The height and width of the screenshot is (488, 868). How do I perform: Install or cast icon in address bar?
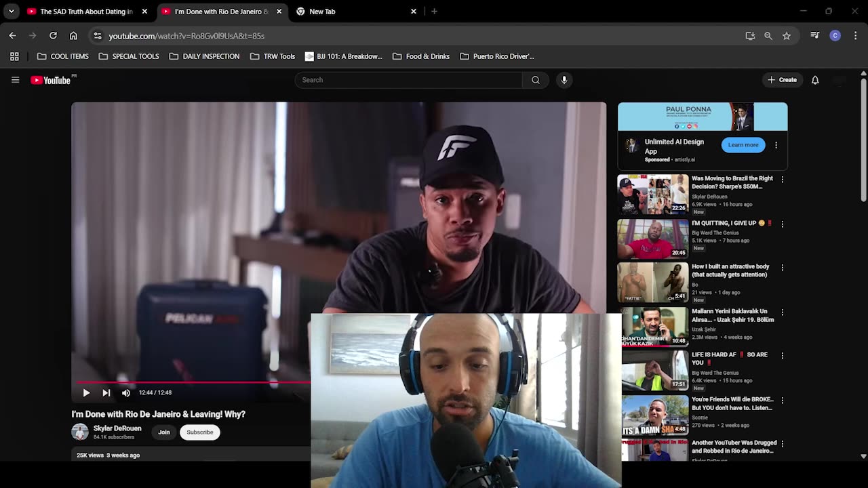click(750, 36)
